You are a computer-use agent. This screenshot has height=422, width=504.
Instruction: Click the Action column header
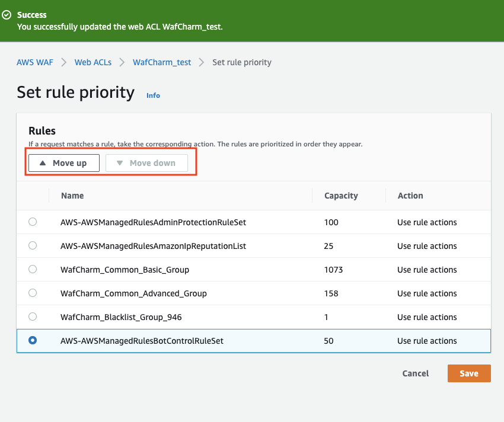tap(410, 196)
